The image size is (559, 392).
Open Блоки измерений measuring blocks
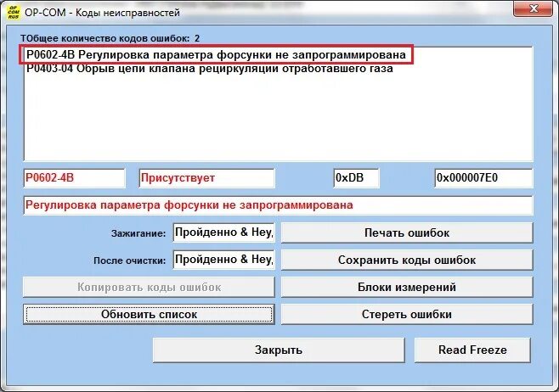click(x=407, y=287)
